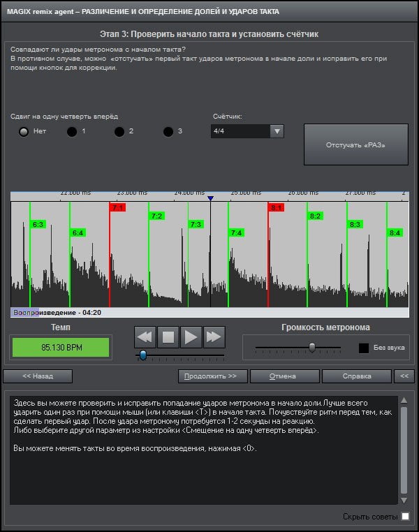Image resolution: width=419 pixels, height=532 pixels.
Task: Click the 7:2 beat marker
Action: tap(156, 216)
